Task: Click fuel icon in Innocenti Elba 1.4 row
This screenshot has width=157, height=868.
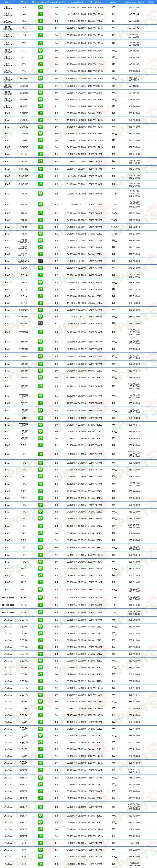Action: (x=40, y=598)
